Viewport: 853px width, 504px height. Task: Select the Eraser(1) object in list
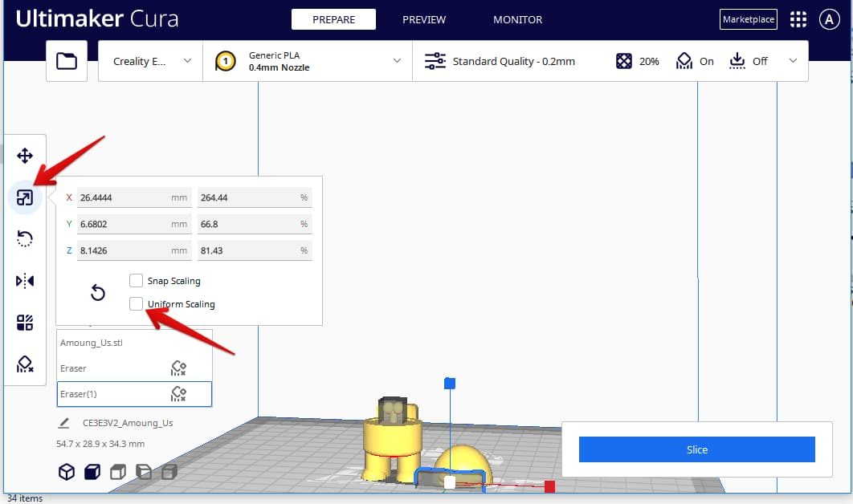[x=134, y=393]
